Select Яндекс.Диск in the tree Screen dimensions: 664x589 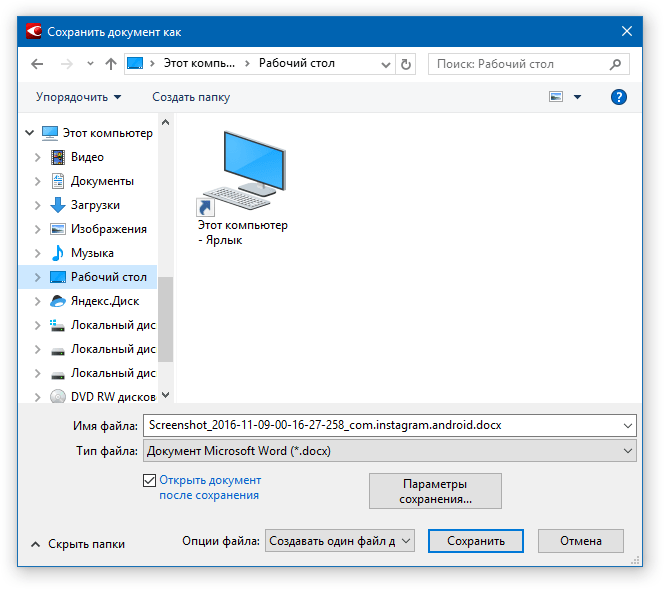(105, 301)
